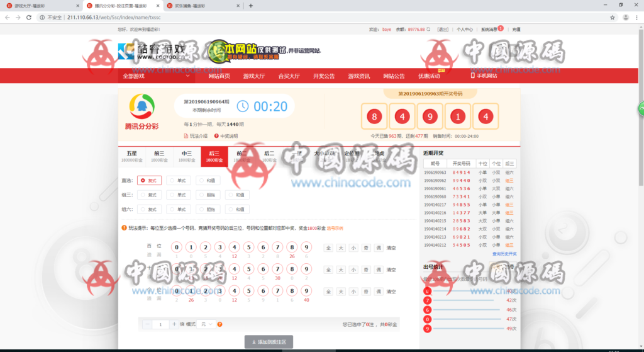Click 全 button in 百位 row
The width and height of the screenshot is (644, 352).
pyautogui.click(x=328, y=248)
